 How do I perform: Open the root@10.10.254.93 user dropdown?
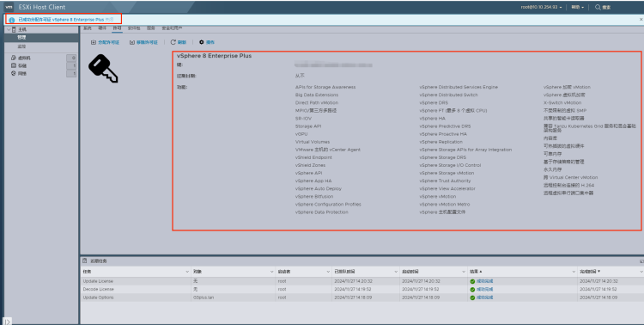point(542,7)
